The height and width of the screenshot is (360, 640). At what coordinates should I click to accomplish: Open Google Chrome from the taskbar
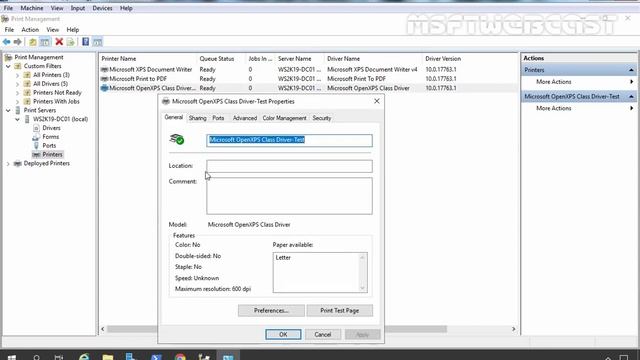[x=180, y=357]
